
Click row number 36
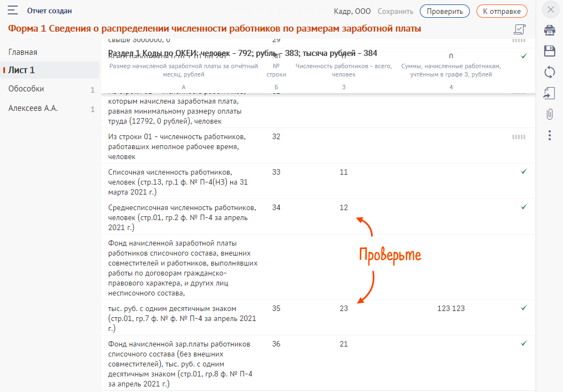pyautogui.click(x=276, y=344)
